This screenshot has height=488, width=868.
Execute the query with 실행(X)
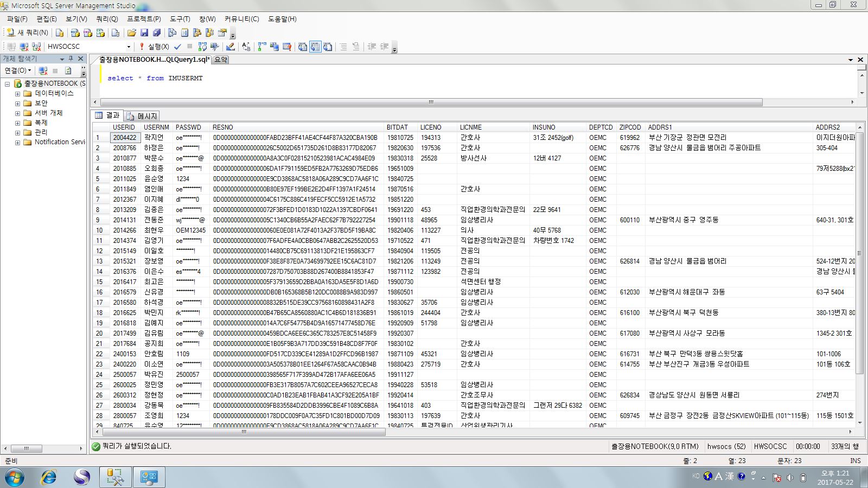154,47
